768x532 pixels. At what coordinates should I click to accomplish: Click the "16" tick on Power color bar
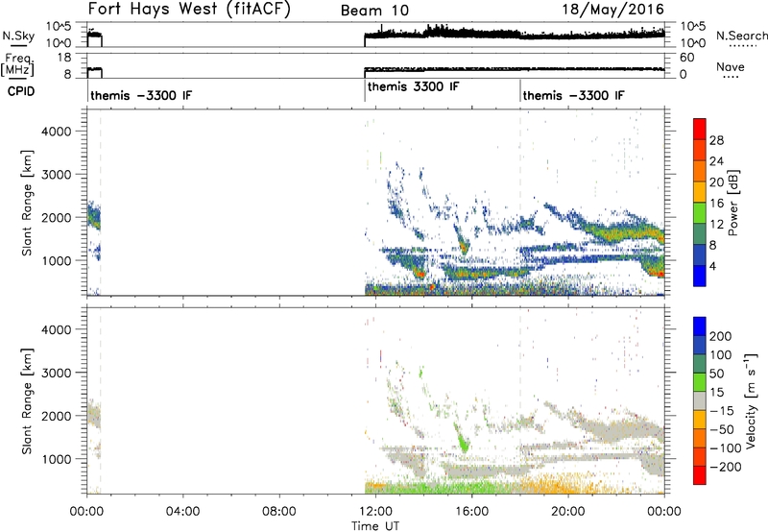pyautogui.click(x=716, y=204)
